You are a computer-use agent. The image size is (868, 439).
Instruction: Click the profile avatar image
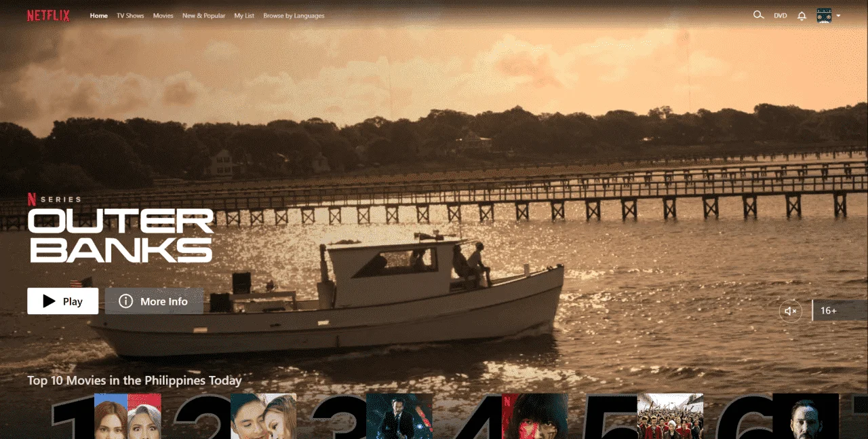point(824,16)
